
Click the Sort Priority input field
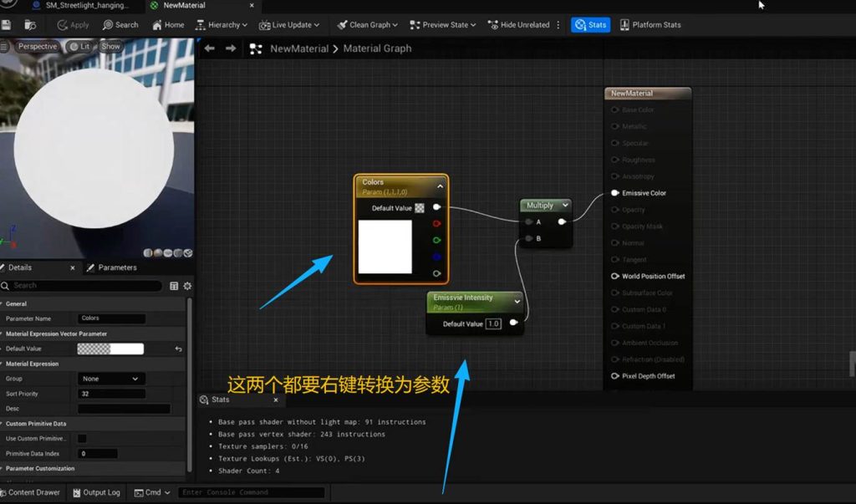(112, 394)
